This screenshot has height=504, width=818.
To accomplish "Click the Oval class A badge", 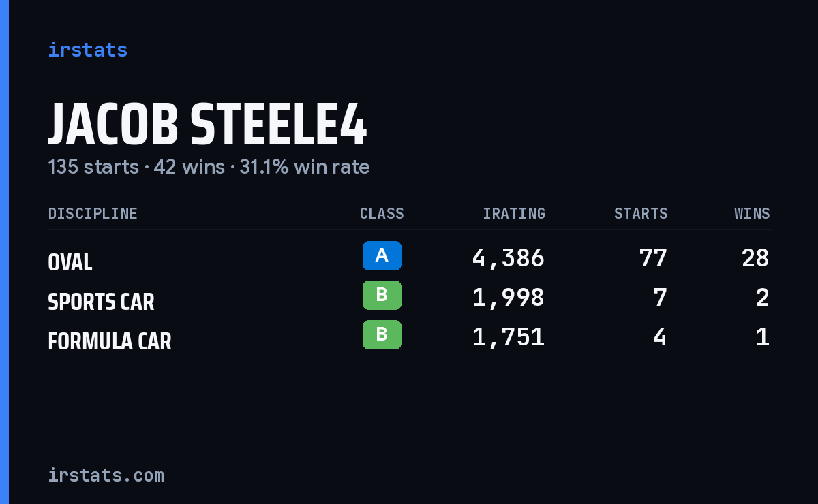I will pyautogui.click(x=382, y=255).
